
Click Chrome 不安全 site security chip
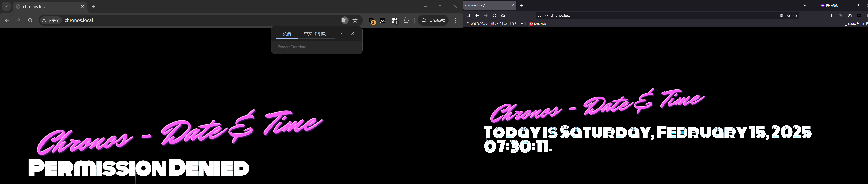(51, 20)
